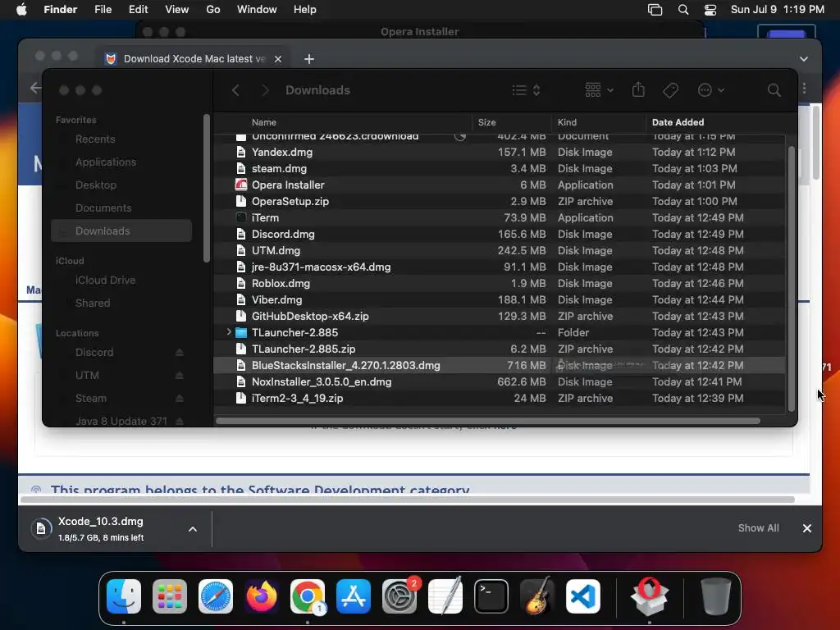Click the Xcode_10.3.dmg download item

102,529
